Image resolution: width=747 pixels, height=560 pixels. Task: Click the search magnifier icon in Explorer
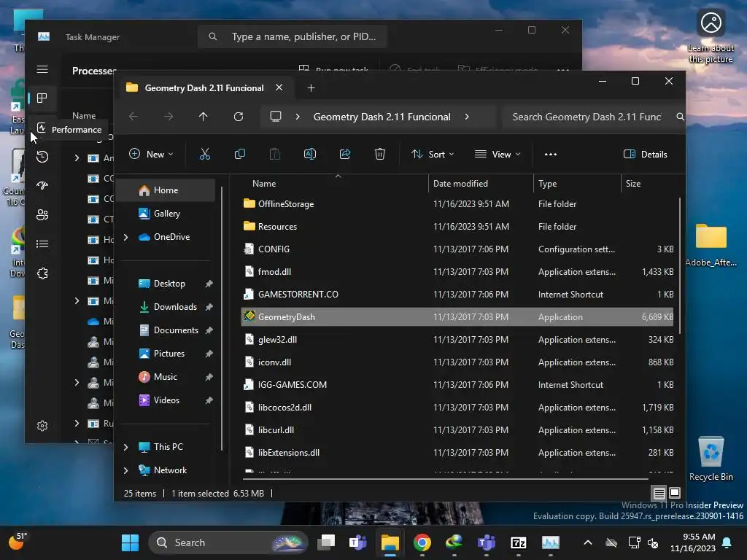click(x=680, y=117)
